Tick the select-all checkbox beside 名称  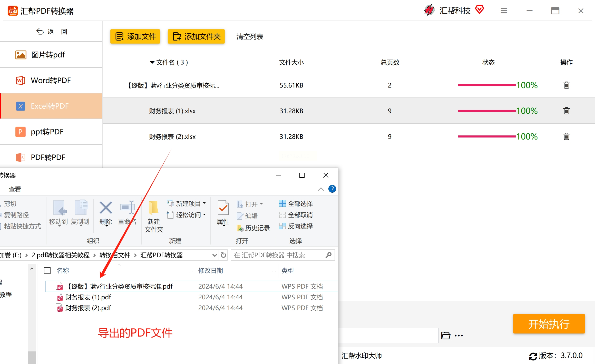click(47, 271)
